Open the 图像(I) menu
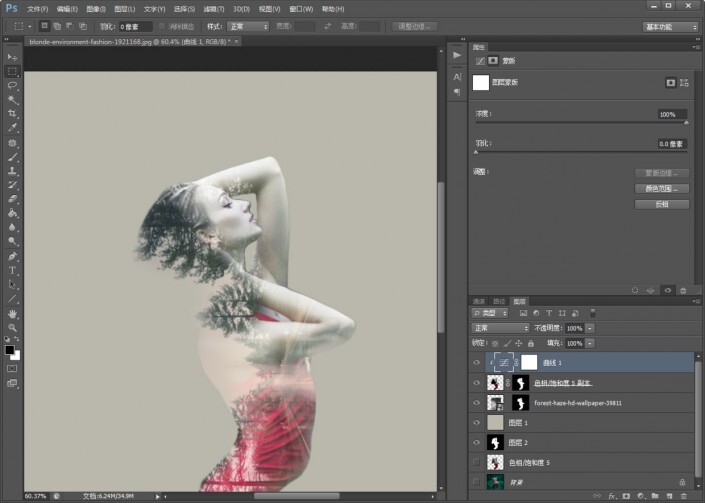The image size is (705, 503). click(96, 8)
